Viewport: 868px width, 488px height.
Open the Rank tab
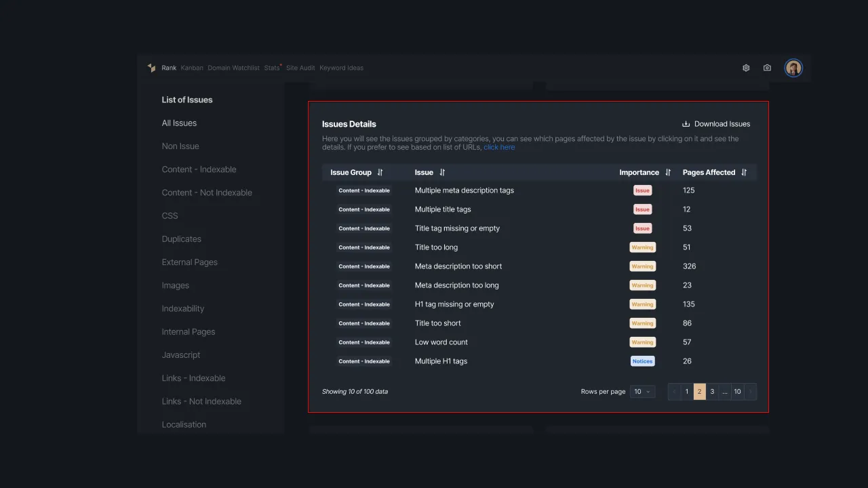[x=169, y=68]
